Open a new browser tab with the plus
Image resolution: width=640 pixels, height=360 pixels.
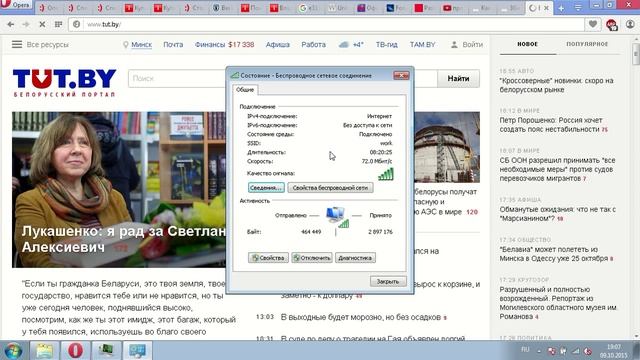(x=561, y=8)
